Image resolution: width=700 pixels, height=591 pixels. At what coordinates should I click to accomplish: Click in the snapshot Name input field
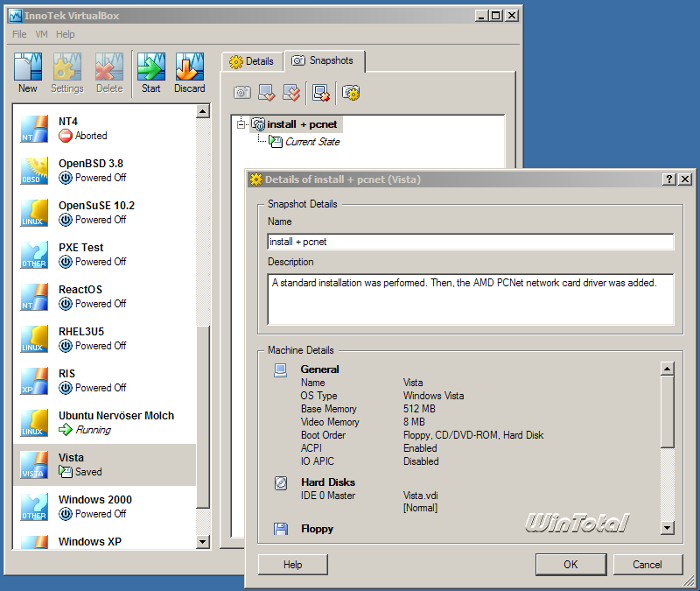coord(471,242)
